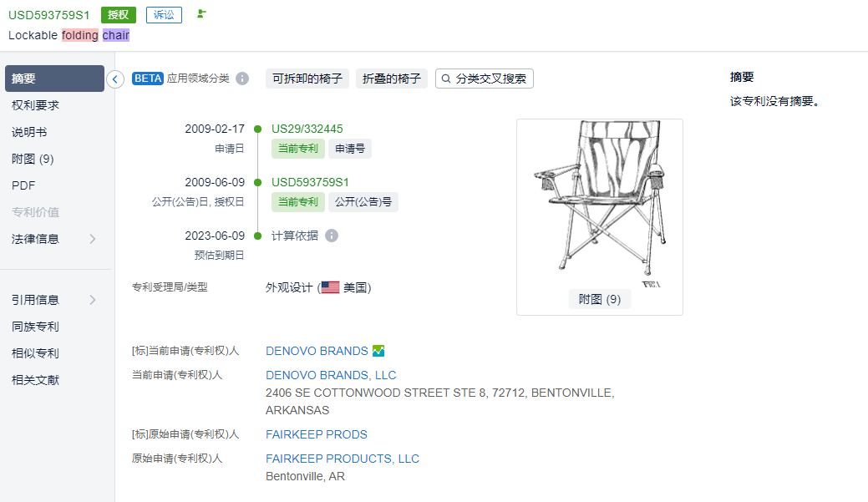Image resolution: width=868 pixels, height=502 pixels.
Task: Open the info icon next to 计算依据
Action: [x=332, y=236]
